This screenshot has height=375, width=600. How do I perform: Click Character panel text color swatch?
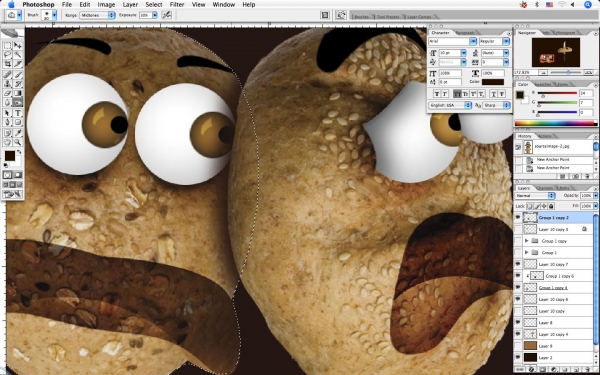tap(493, 82)
